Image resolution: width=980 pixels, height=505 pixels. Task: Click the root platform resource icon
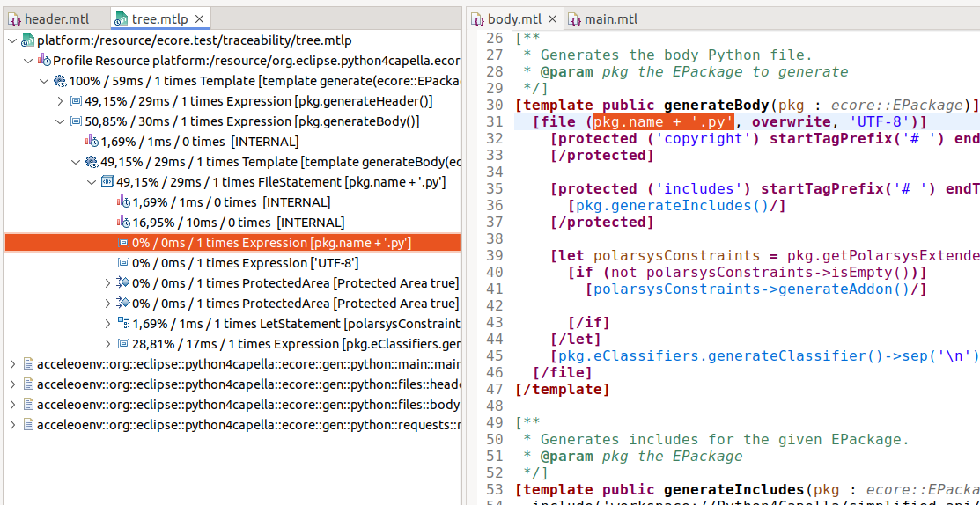pos(28,41)
